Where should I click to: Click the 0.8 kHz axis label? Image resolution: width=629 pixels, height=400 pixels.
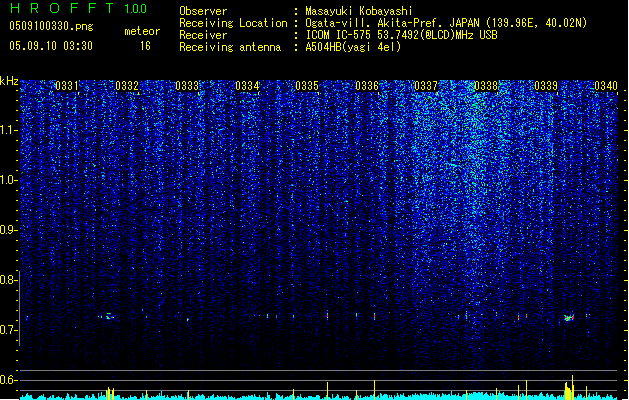[x=9, y=280]
